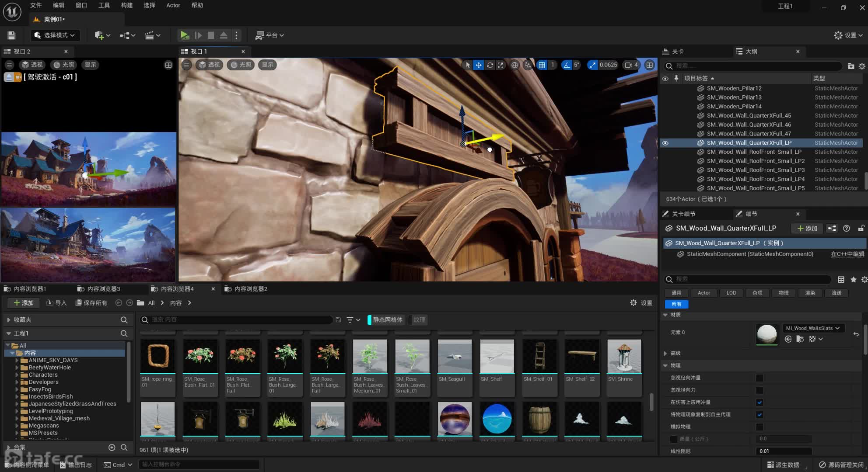The image size is (868, 472).
Task: Open the Actor menu
Action: [173, 5]
